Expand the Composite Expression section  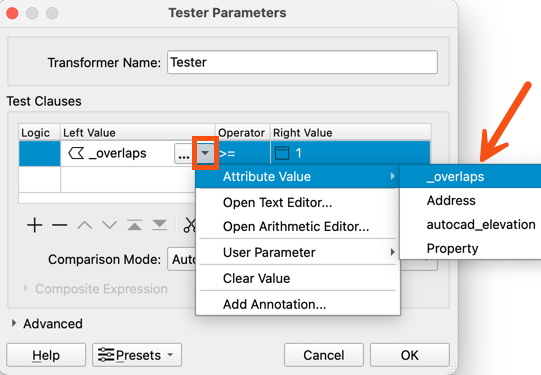[x=26, y=288]
